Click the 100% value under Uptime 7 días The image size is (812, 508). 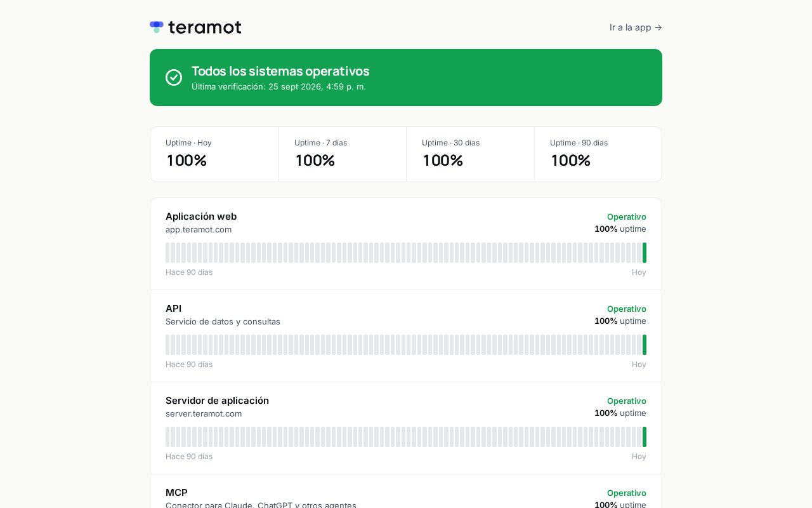315,161
